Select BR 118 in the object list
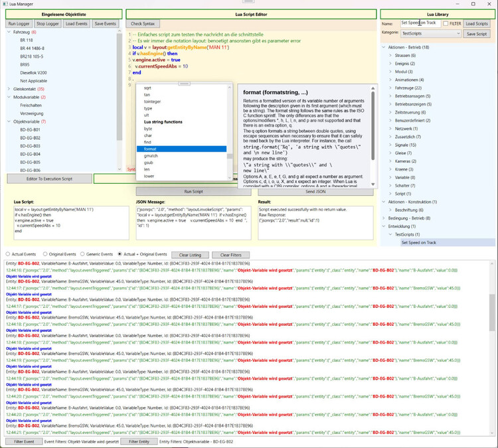Screen dimensions: 498x448 click(27, 40)
